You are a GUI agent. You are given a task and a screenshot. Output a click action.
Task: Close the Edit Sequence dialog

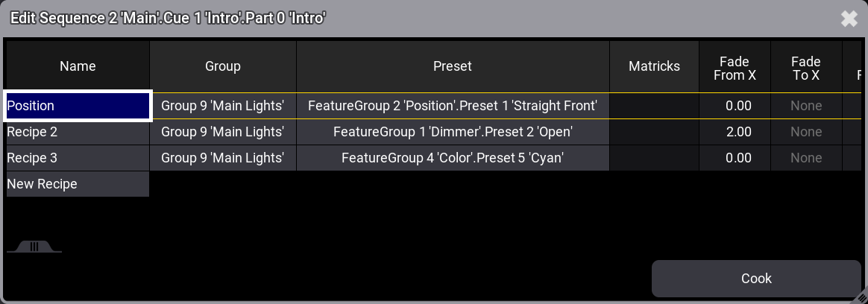(849, 19)
